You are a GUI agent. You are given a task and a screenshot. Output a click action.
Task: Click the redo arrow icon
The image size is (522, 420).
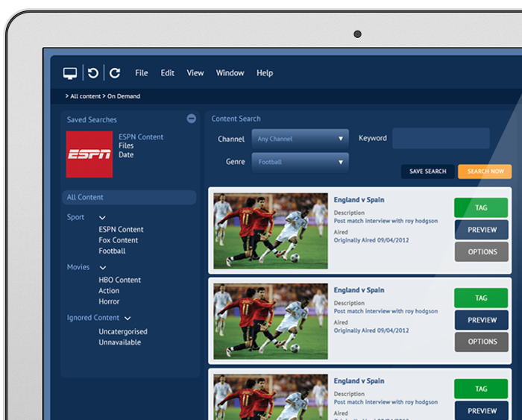(x=115, y=73)
